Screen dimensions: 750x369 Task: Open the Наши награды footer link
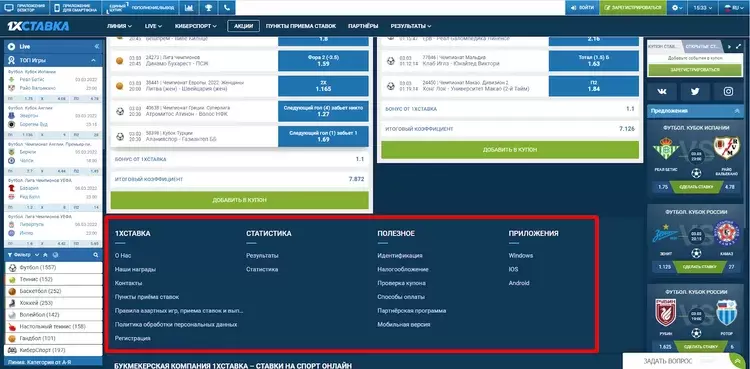pos(135,269)
